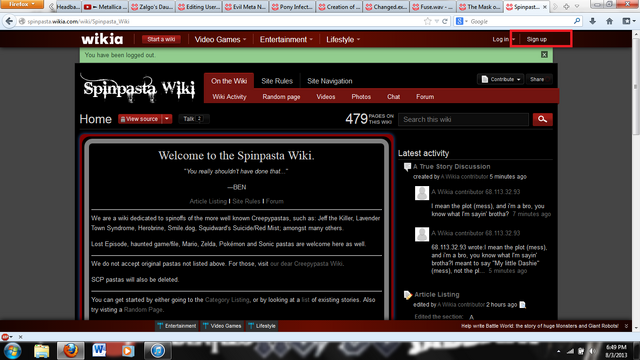Viewport: 640px width, 360px height.
Task: Reload the page with the refresh icon
Action: [445, 21]
